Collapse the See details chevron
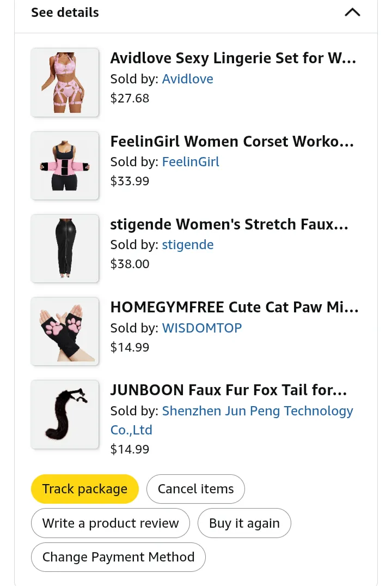Viewport: 392px width, 586px height. click(x=352, y=12)
